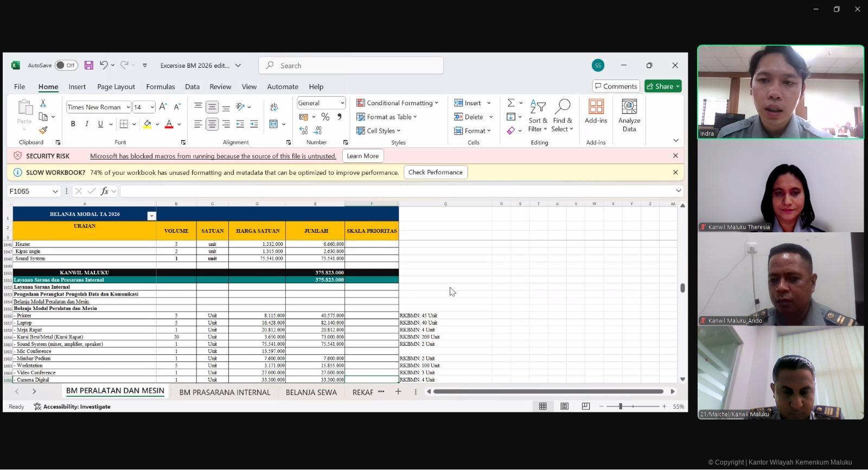Viewport: 868px width, 470px height.
Task: Open the font name dropdown
Action: point(128,107)
